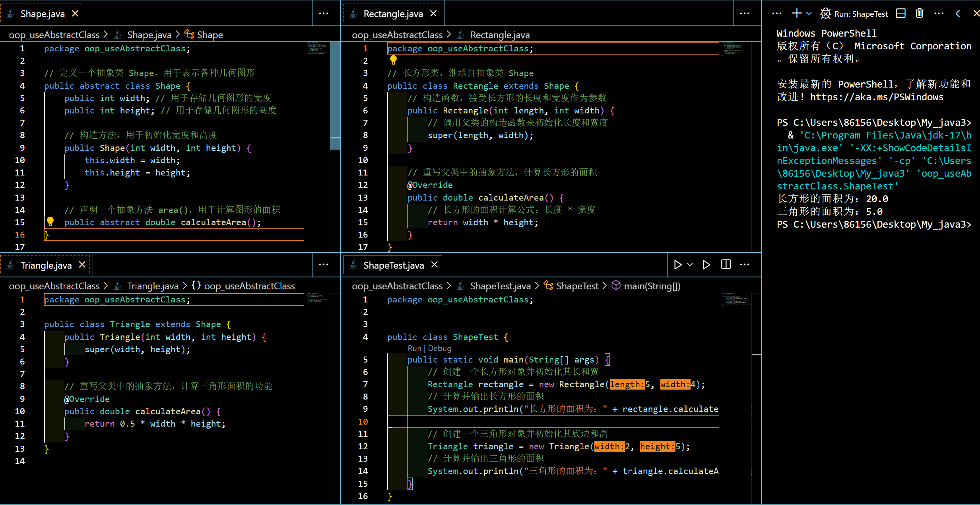Close the terminal panel

point(976,14)
